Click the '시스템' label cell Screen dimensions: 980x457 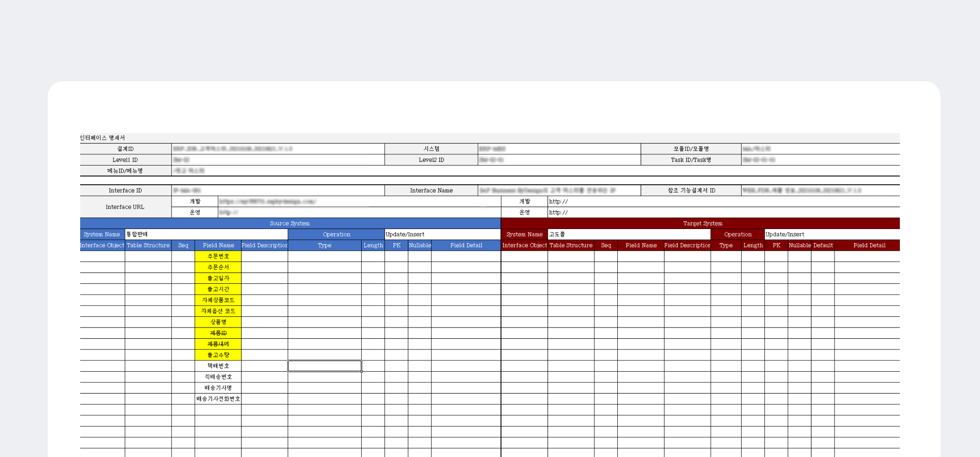431,149
